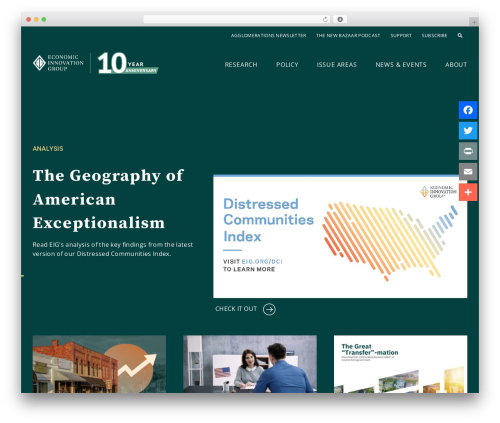Viewport: 500px width, 423px height.
Task: Open the Policy menu
Action: point(287,65)
